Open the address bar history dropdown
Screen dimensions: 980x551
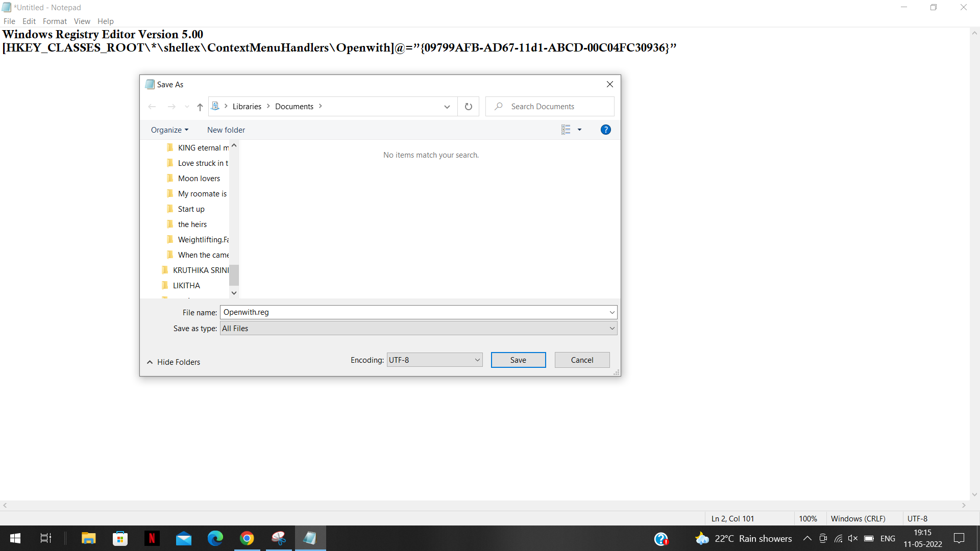447,107
